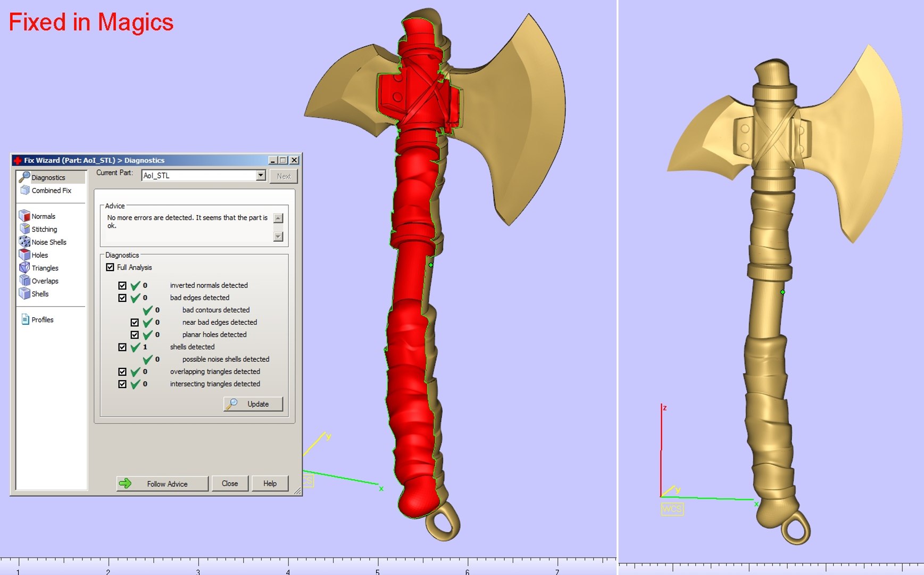Click 'possible noise shells detected' text

226,359
